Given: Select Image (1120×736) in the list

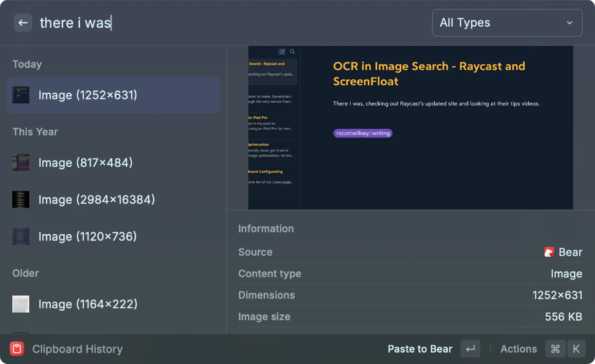Looking at the screenshot, I should [x=87, y=236].
